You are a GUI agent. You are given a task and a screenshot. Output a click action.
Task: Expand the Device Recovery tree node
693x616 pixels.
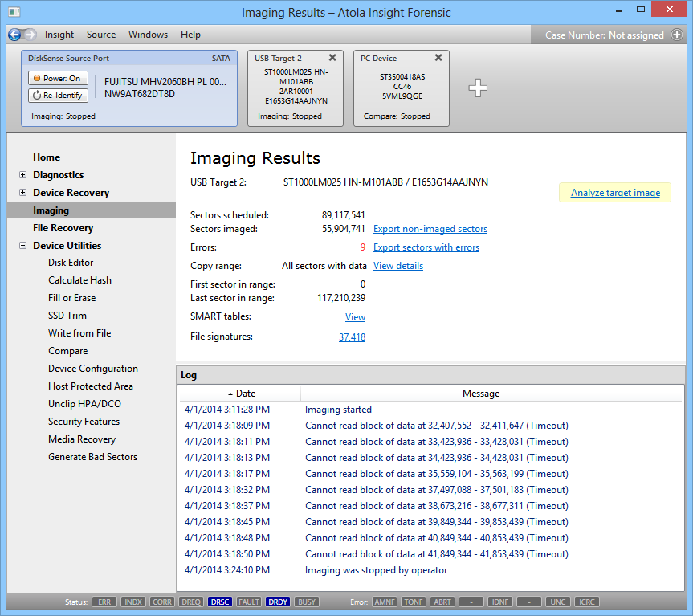(22, 193)
